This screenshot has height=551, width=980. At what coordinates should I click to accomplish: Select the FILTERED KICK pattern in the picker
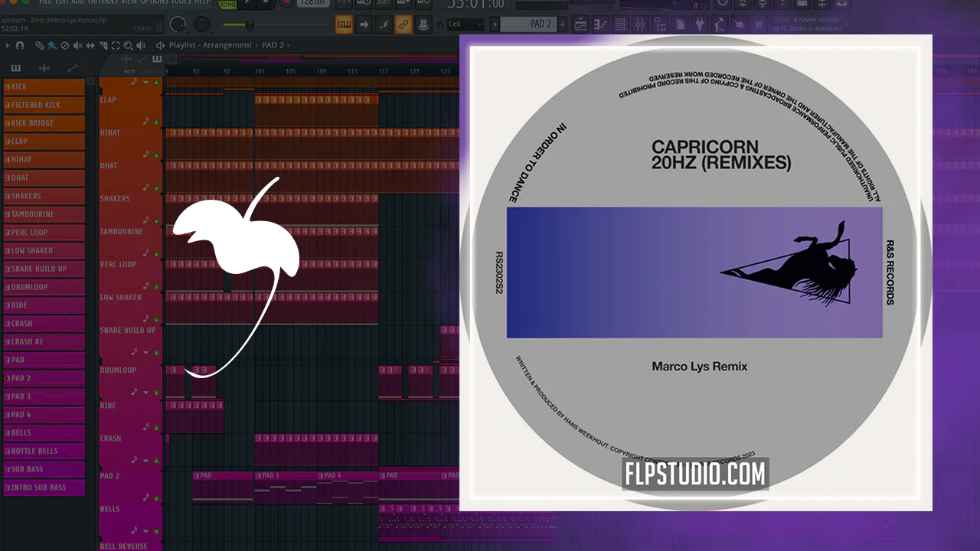coord(44,105)
